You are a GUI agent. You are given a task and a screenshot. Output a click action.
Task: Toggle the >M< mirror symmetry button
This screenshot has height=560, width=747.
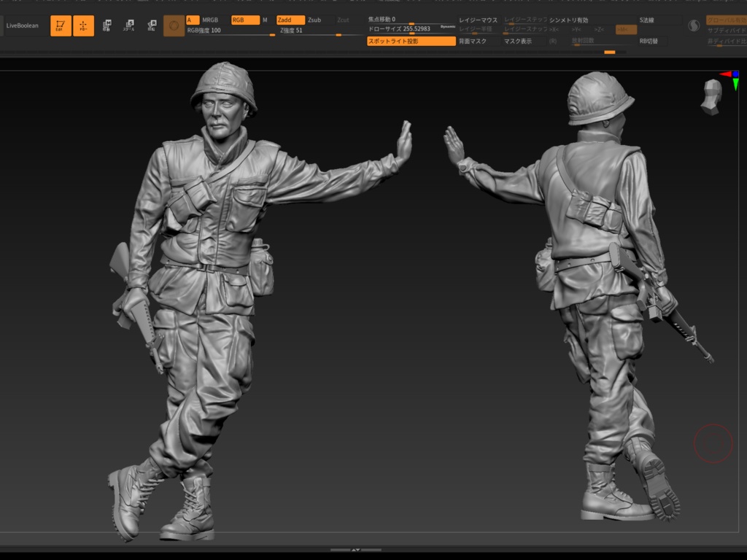pyautogui.click(x=626, y=30)
